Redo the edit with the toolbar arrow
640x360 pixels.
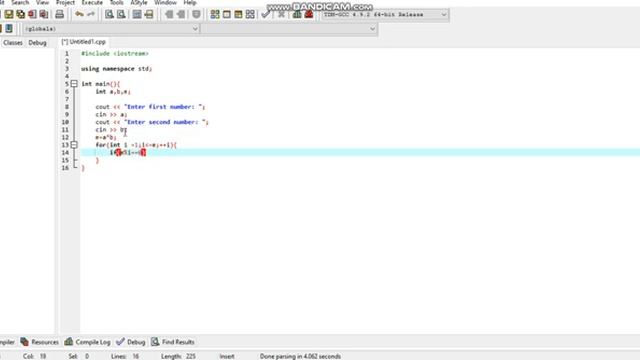91,15
